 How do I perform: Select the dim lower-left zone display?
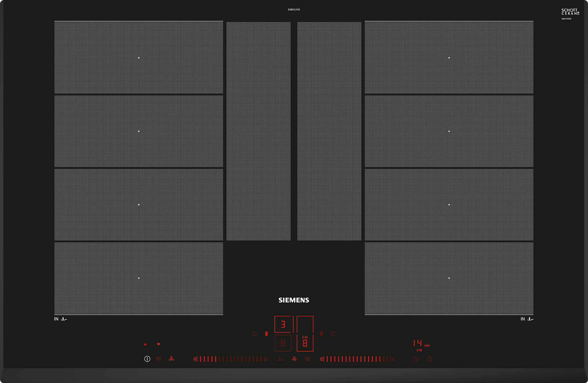tap(283, 343)
